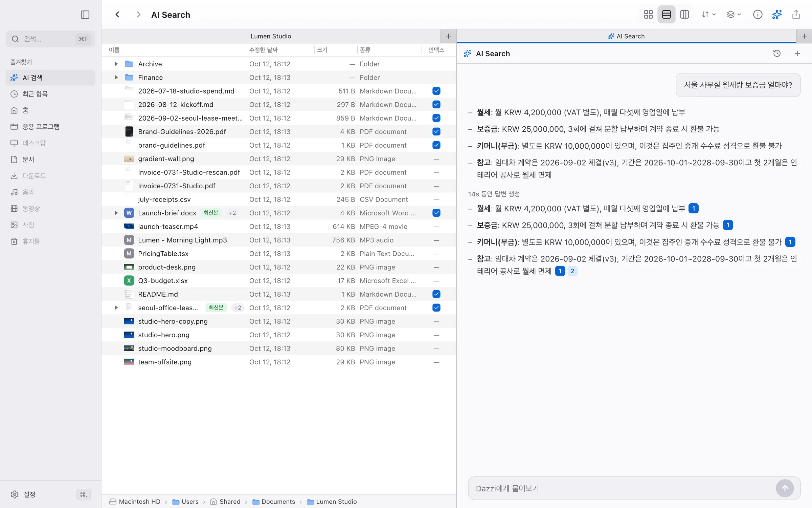Toggle index checkbox for Brand-Guidelines-2026.pdf
This screenshot has width=812, height=508.
pyautogui.click(x=436, y=131)
